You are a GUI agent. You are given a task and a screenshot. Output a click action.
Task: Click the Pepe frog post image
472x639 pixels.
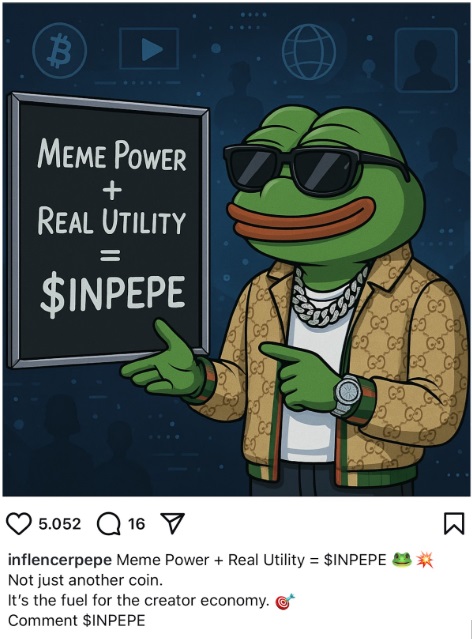click(236, 249)
